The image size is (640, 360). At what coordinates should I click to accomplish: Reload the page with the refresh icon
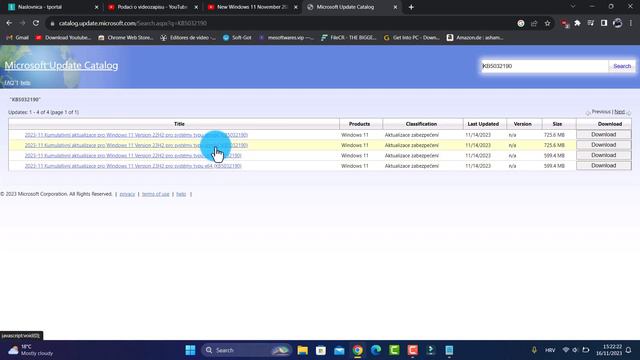point(36,23)
